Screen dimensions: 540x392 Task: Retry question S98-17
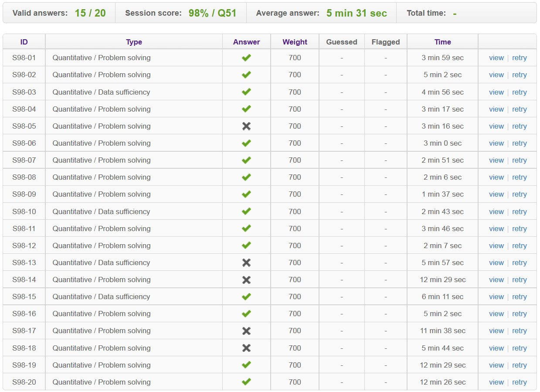[519, 331]
